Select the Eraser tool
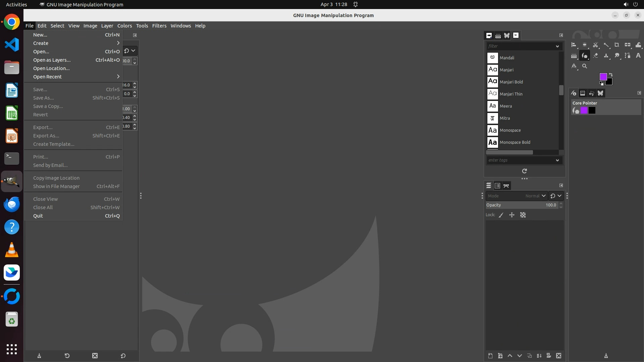 pyautogui.click(x=595, y=56)
